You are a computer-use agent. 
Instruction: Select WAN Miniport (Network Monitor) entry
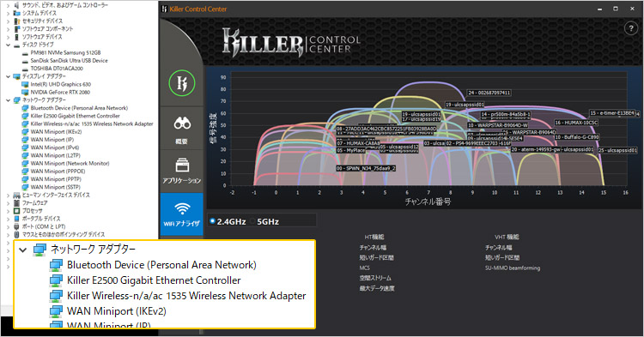point(70,164)
